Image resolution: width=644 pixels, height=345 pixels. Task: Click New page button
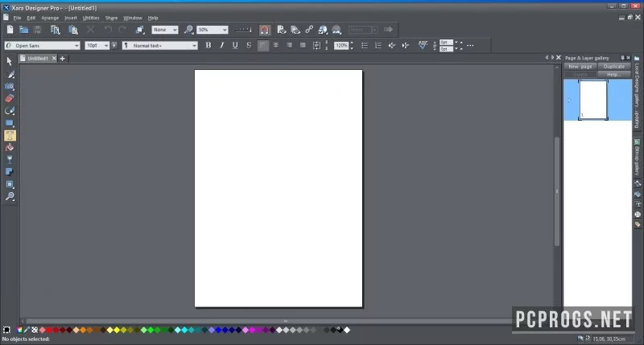[x=580, y=67]
